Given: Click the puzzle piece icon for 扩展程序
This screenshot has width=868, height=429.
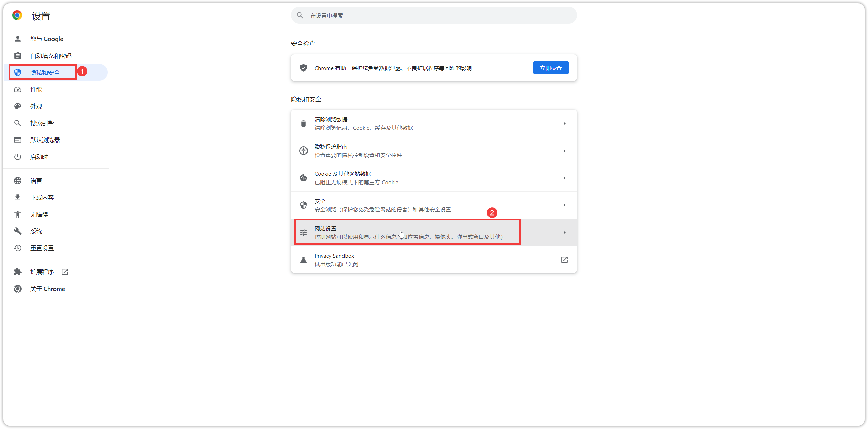Looking at the screenshot, I should tap(17, 272).
